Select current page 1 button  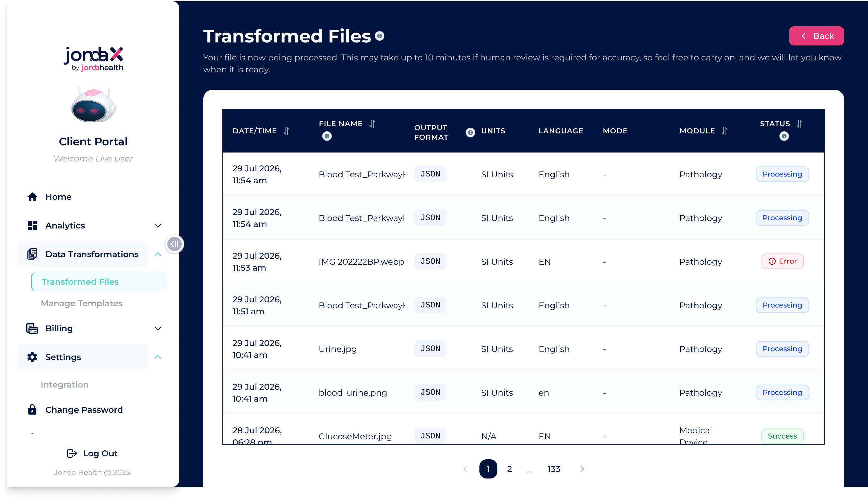point(488,469)
